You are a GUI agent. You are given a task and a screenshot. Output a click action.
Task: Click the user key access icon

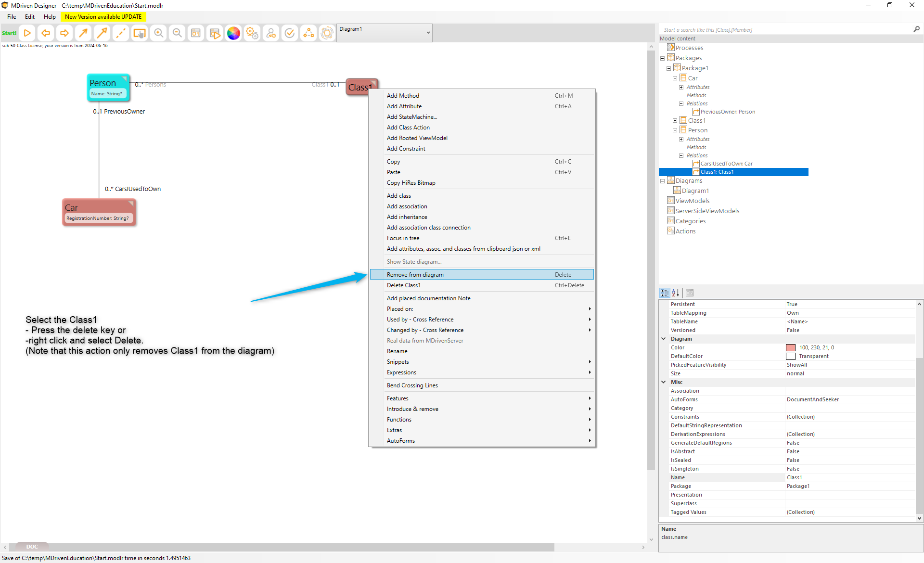[271, 33]
